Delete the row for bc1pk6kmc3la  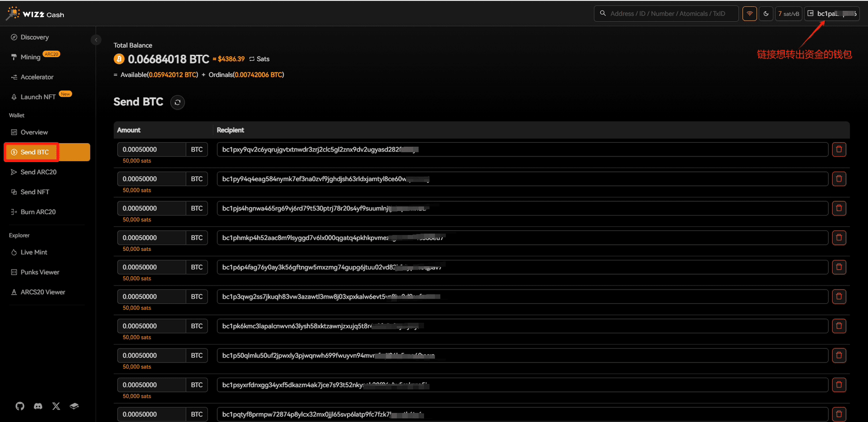[x=839, y=326]
